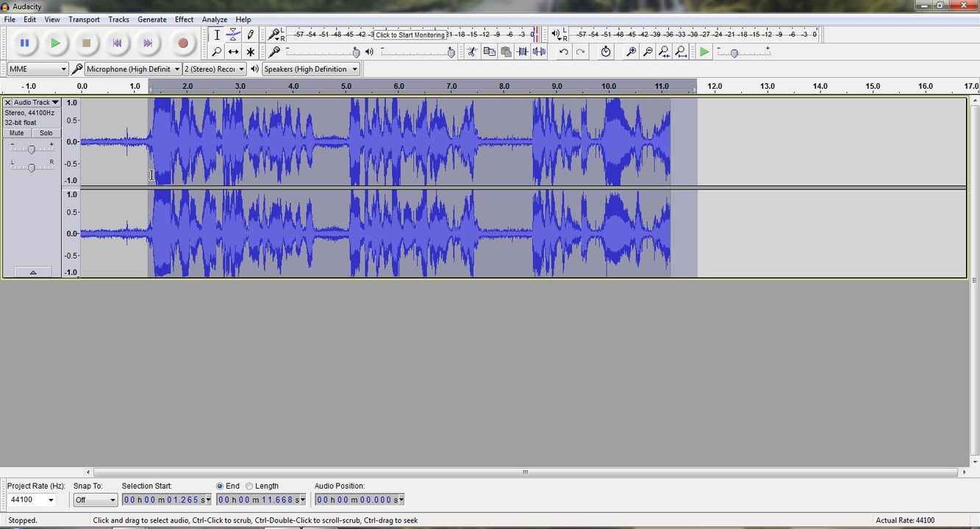
Task: Select the Selection (I-beam) tool
Action: point(217,35)
